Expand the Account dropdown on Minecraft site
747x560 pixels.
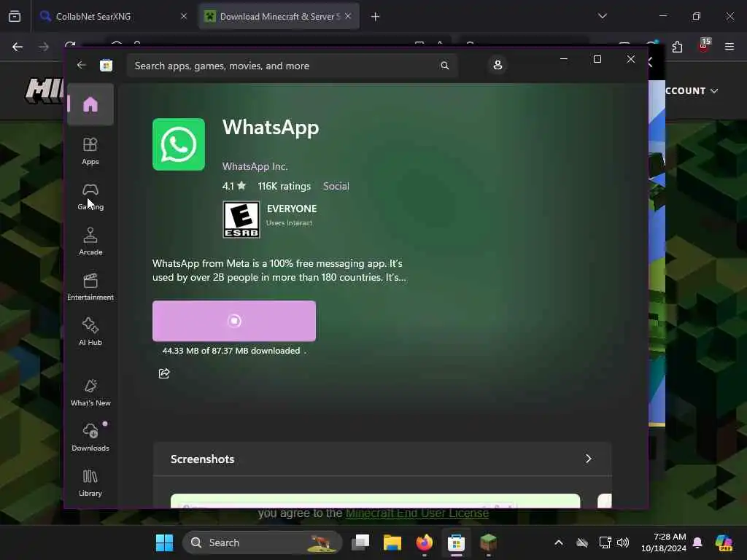coord(692,90)
